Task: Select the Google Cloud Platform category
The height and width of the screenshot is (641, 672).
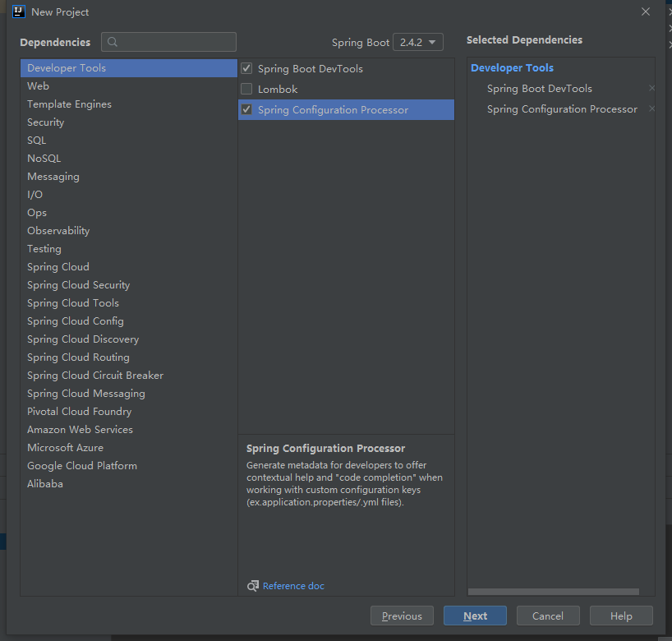Action: click(129, 466)
